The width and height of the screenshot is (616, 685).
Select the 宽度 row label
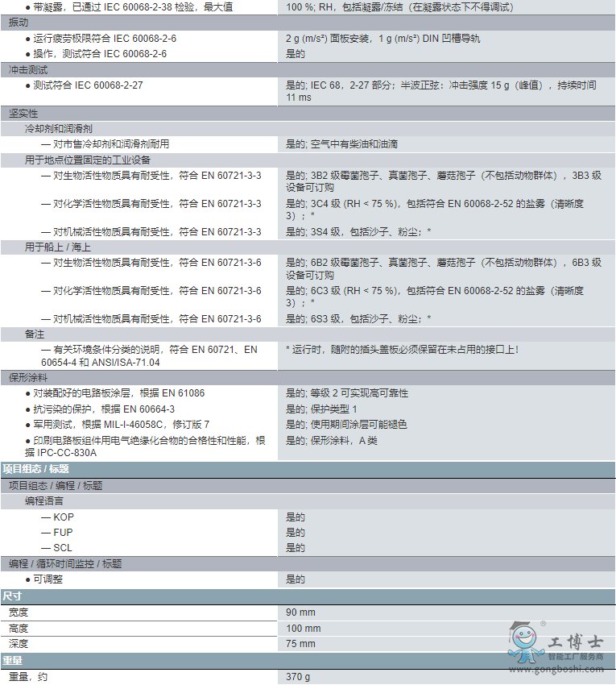click(19, 612)
